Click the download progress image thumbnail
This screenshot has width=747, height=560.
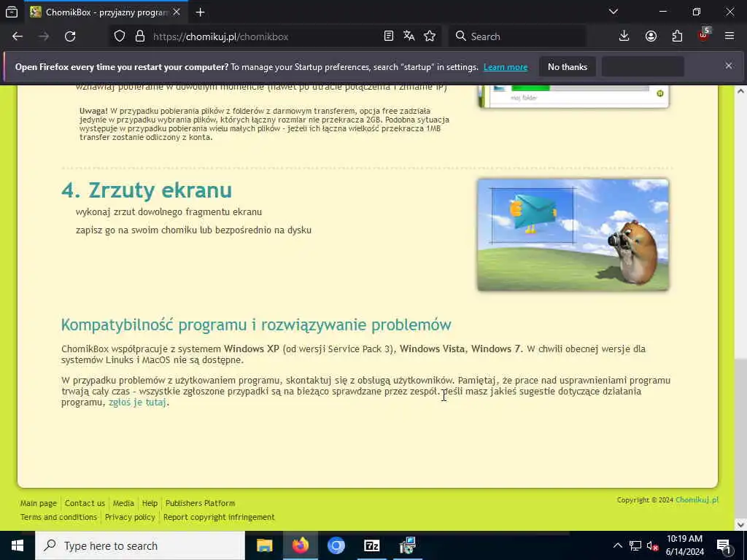[x=574, y=97]
